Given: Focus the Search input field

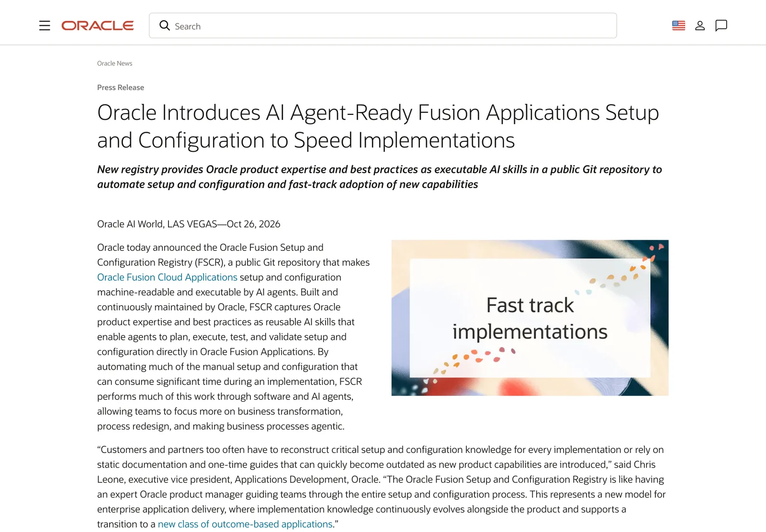Looking at the screenshot, I should click(383, 25).
